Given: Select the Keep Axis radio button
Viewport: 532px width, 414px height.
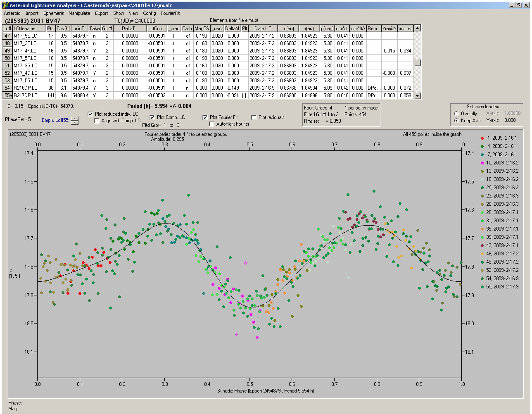Looking at the screenshot, I should pos(456,121).
